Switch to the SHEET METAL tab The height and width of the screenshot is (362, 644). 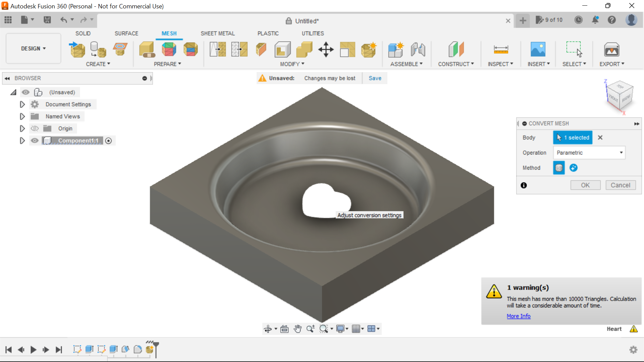pos(218,34)
